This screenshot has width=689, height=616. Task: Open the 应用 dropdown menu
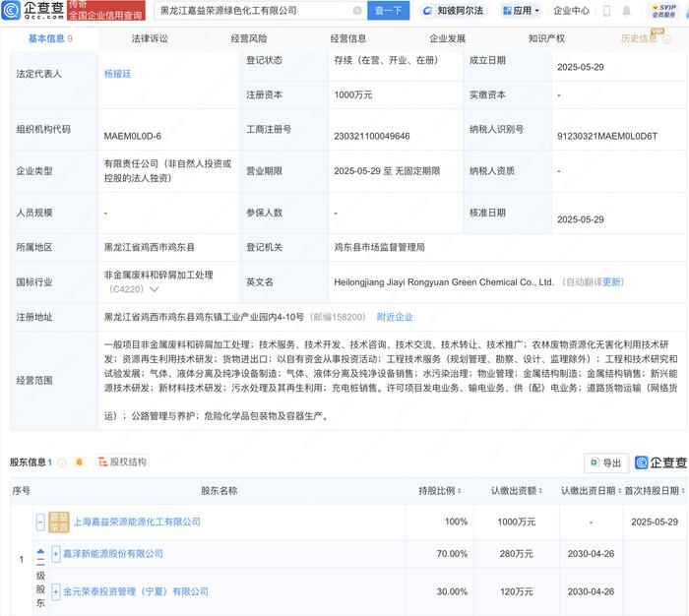coord(521,11)
